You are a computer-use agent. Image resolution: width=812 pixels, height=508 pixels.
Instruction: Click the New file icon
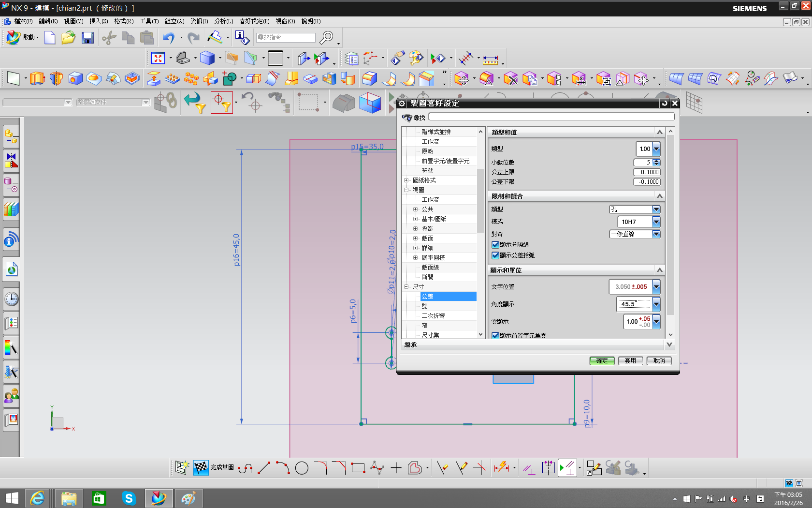tap(50, 37)
